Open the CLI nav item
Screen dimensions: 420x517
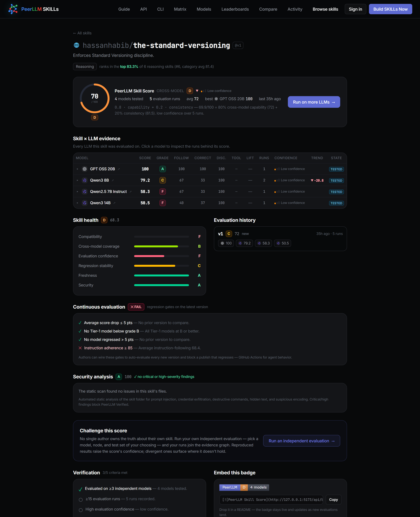coord(160,9)
